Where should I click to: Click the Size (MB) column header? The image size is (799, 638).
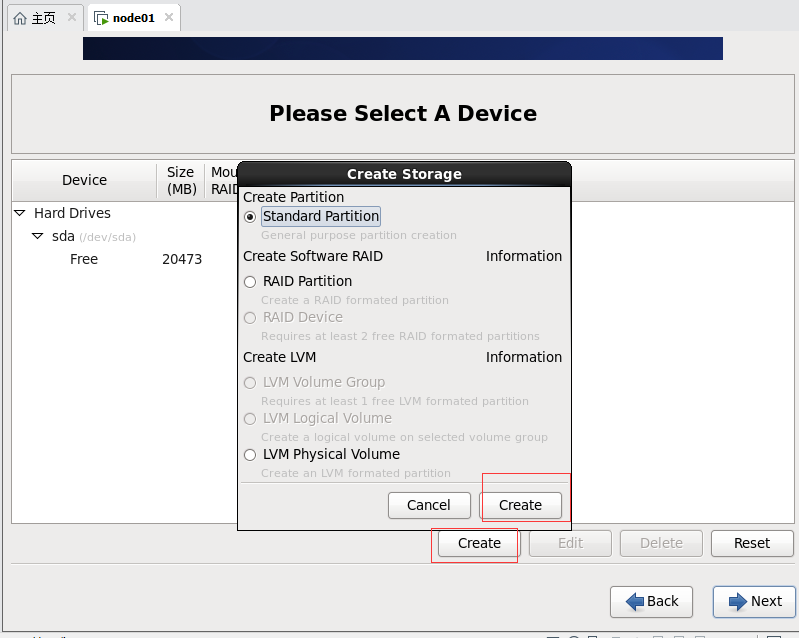(x=181, y=180)
